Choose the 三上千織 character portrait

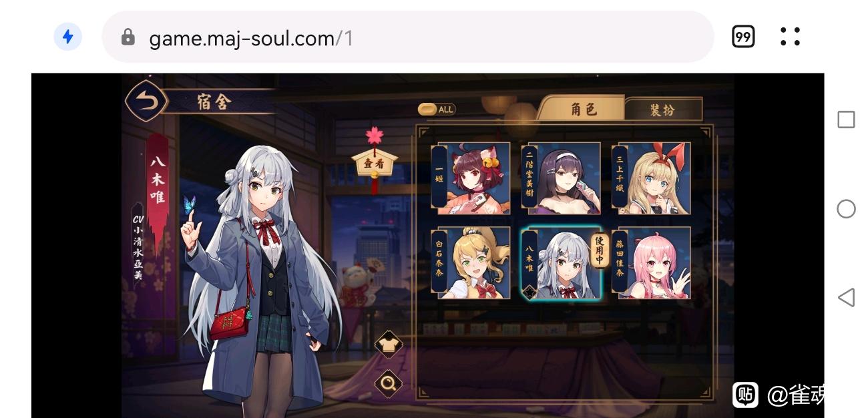click(x=652, y=178)
